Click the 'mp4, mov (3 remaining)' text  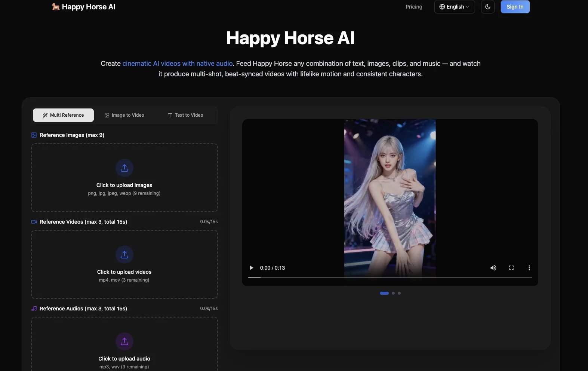[x=124, y=280]
